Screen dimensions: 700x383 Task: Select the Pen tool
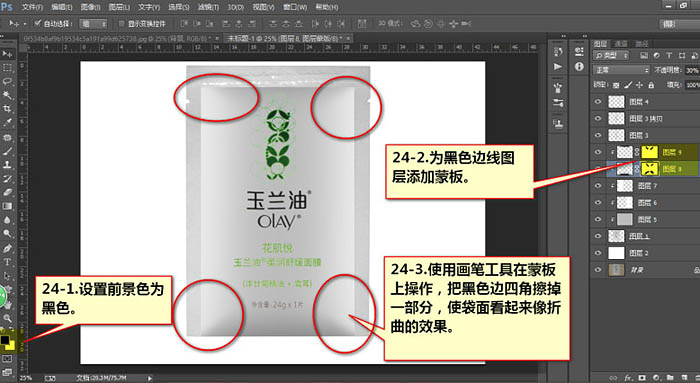point(7,248)
